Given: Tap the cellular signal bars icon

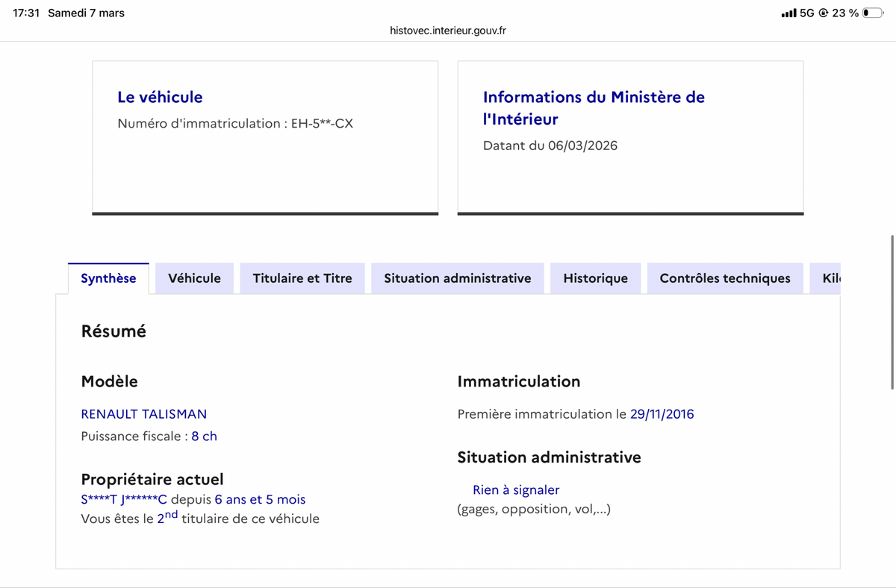Looking at the screenshot, I should tap(788, 12).
